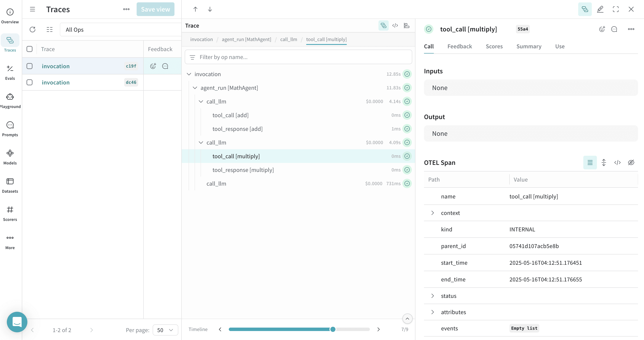Refresh the traces list

point(32,30)
